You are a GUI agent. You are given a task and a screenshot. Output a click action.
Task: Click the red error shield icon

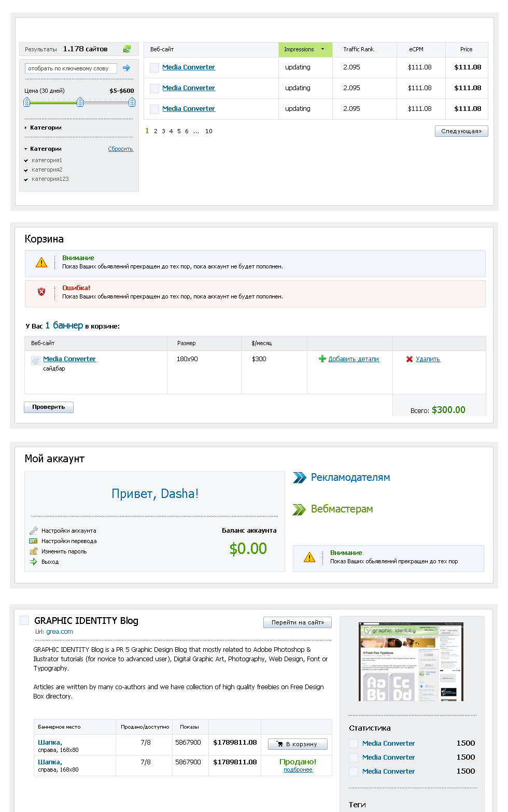click(41, 292)
